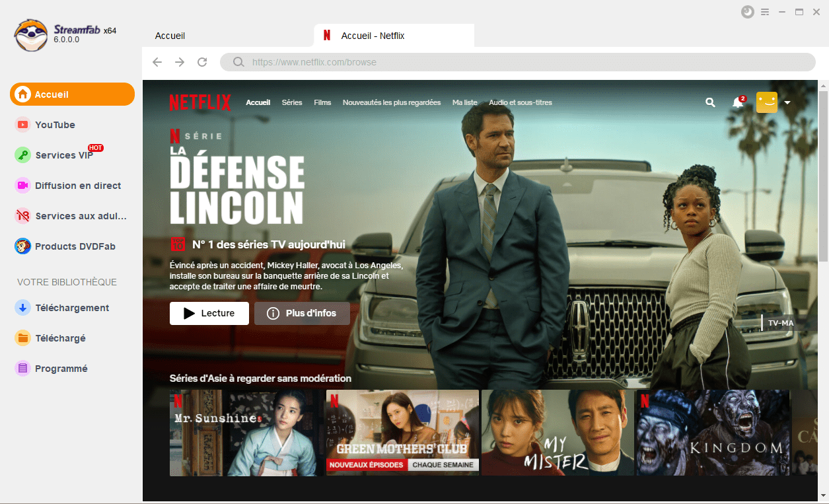Click the page vertical scrollbar
The image size is (829, 504).
pos(823,175)
